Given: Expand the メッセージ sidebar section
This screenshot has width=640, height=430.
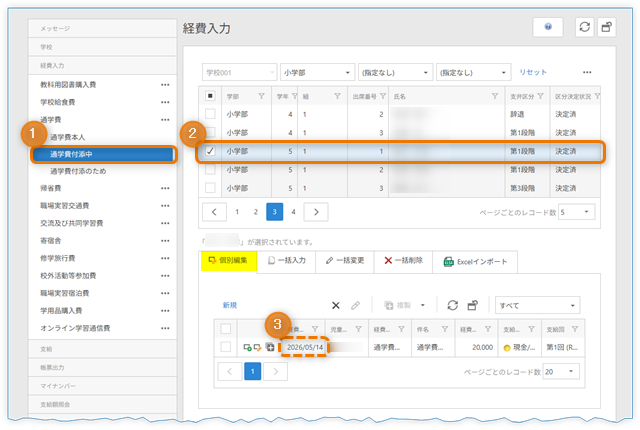Looking at the screenshot, I should click(102, 29).
